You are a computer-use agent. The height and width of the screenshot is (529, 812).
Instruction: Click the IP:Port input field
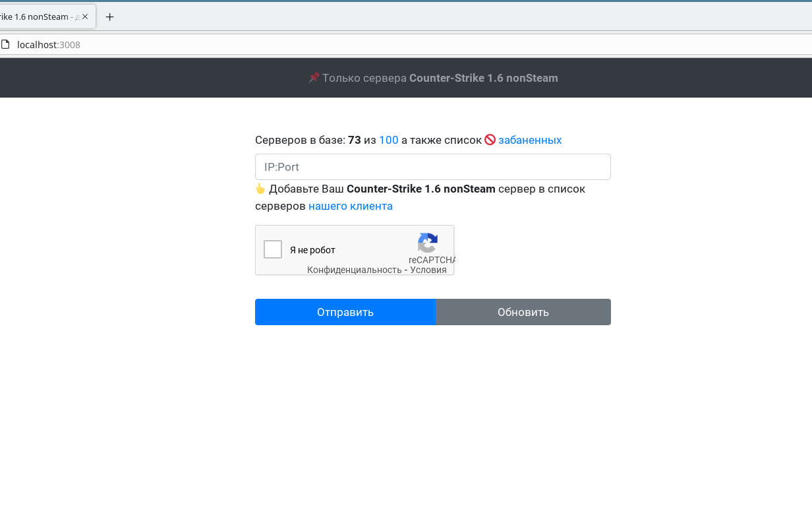(432, 167)
